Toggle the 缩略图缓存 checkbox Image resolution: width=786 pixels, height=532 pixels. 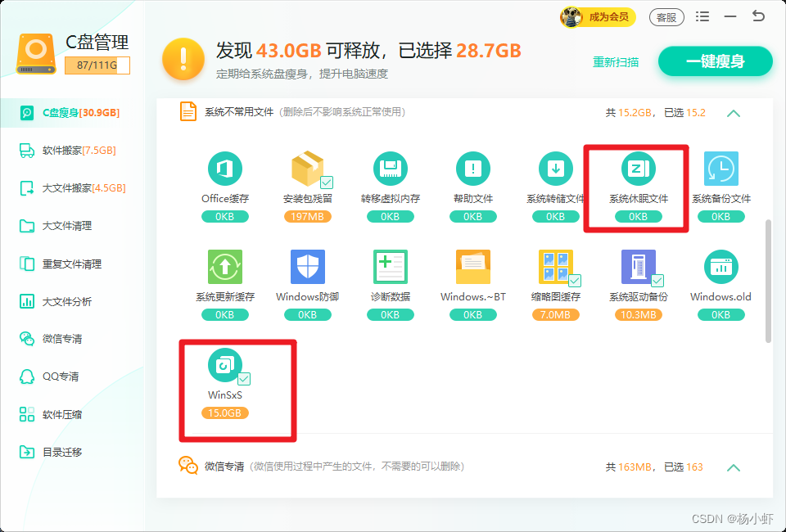point(575,281)
